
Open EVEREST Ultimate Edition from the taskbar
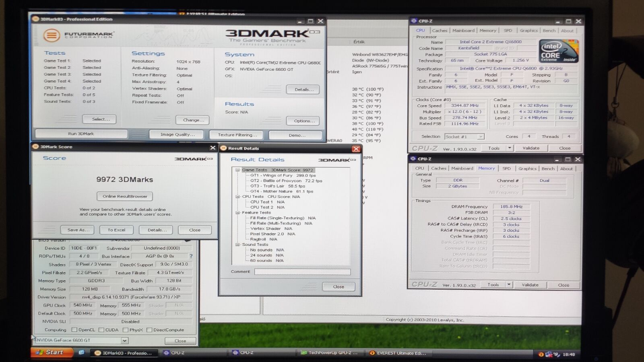pyautogui.click(x=400, y=353)
